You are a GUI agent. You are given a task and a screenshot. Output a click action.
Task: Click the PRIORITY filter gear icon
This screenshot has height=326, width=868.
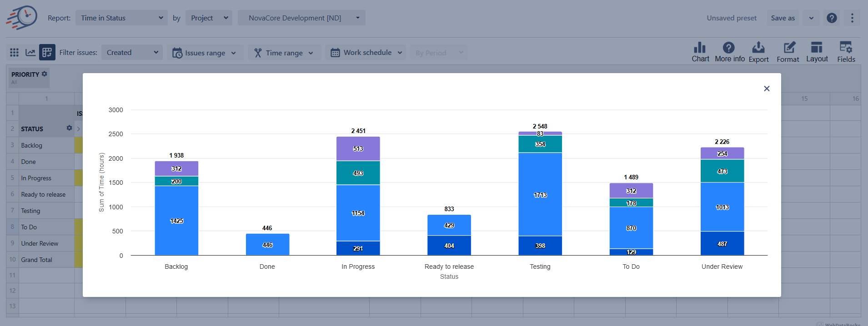45,74
